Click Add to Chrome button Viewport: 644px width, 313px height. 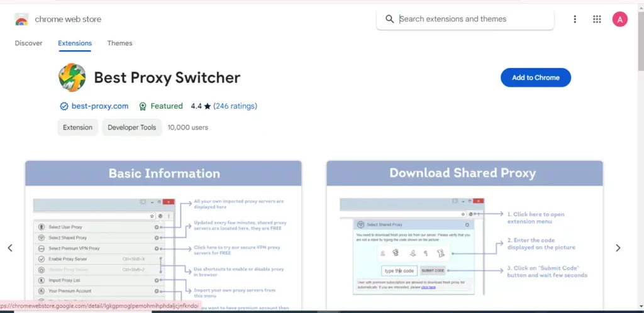(x=536, y=77)
